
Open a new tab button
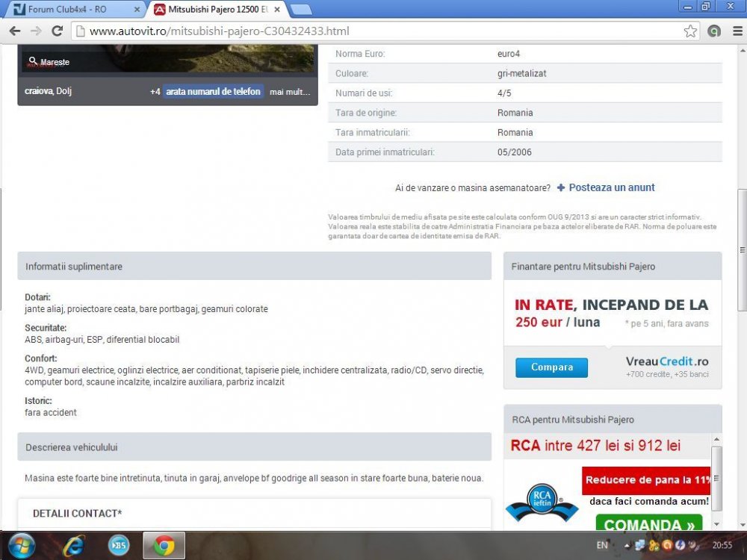(x=301, y=9)
